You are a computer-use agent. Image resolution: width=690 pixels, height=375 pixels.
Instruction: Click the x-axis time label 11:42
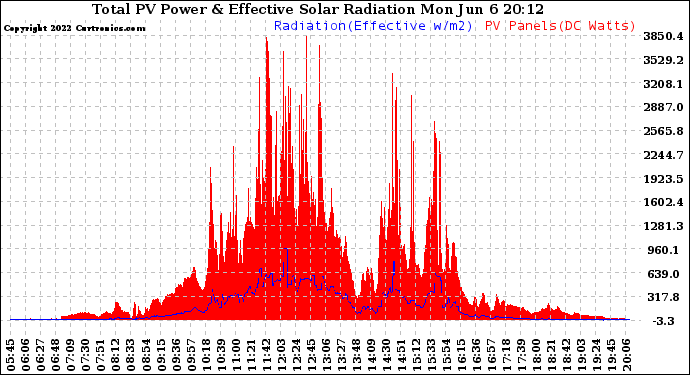click(x=266, y=355)
